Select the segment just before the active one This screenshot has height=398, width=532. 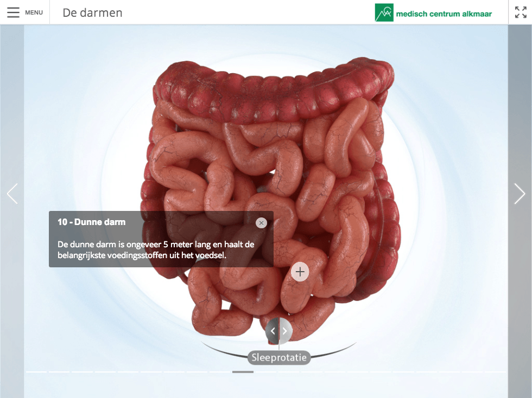[x=220, y=372]
